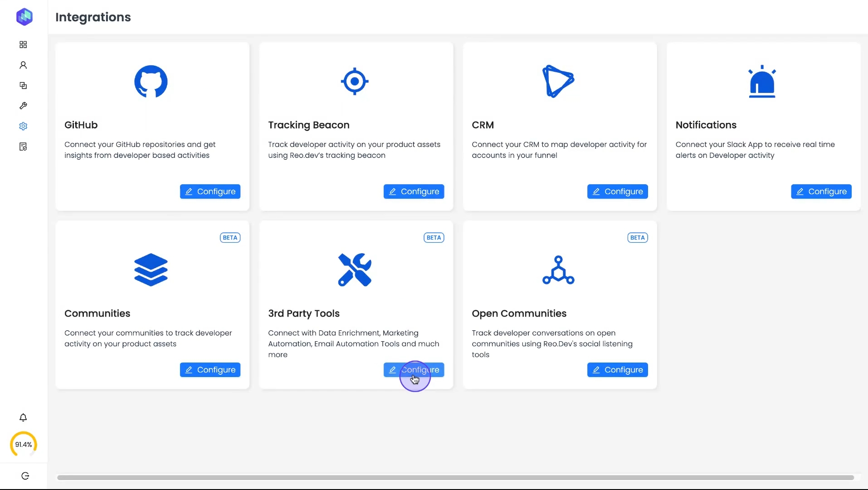Configure the Tracking Beacon integration

coord(414,191)
